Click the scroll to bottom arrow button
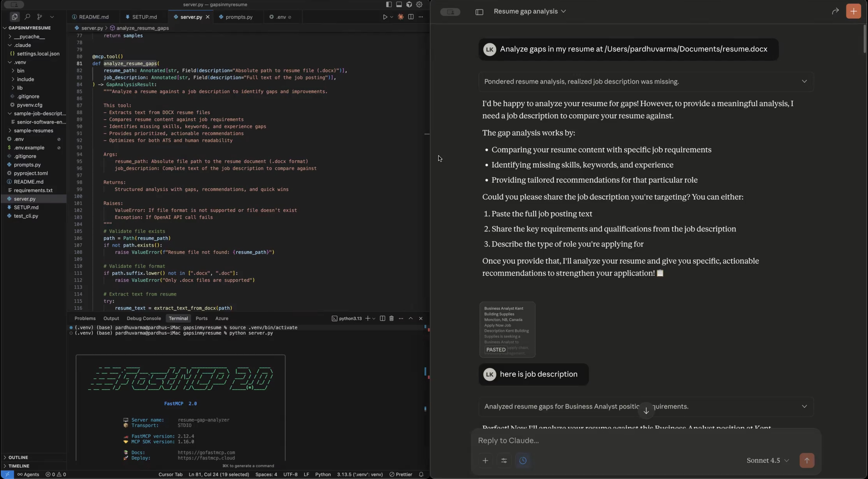The height and width of the screenshot is (479, 868). (x=646, y=411)
